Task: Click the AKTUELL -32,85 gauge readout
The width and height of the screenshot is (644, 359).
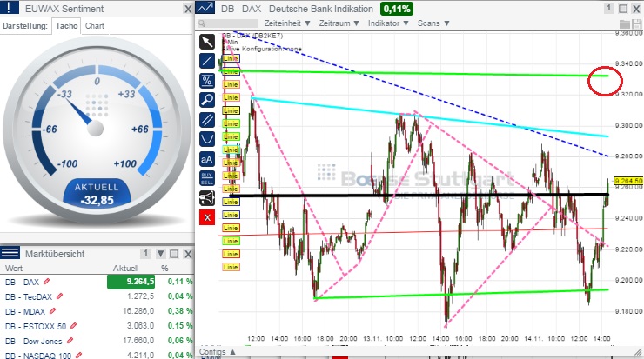Action: pos(97,193)
